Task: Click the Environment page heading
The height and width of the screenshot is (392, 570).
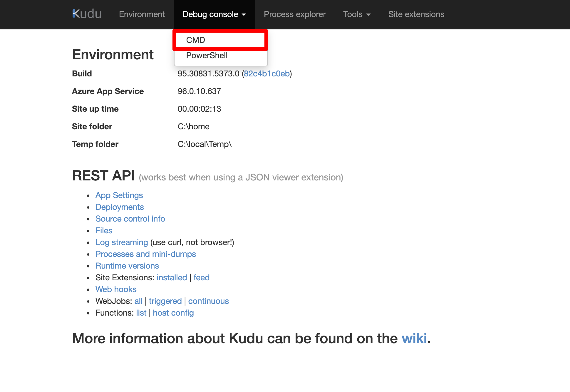Action: coord(113,54)
